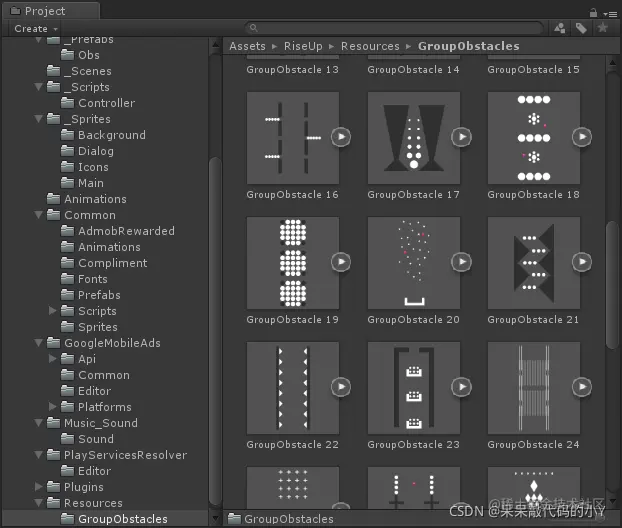
Task: Click the search by type filter icon
Action: pos(560,28)
